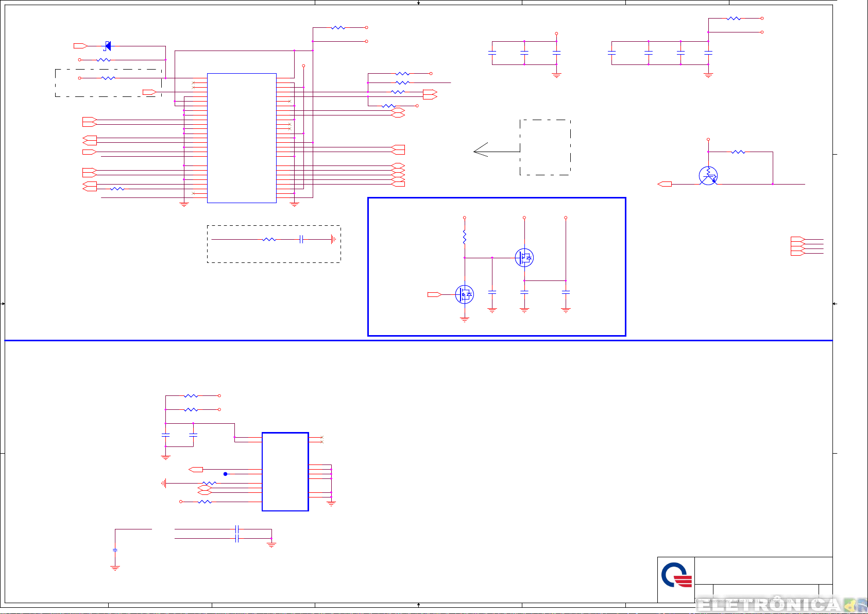Click the port inside the dash-dot box
The width and height of the screenshot is (868, 614).
(150, 92)
